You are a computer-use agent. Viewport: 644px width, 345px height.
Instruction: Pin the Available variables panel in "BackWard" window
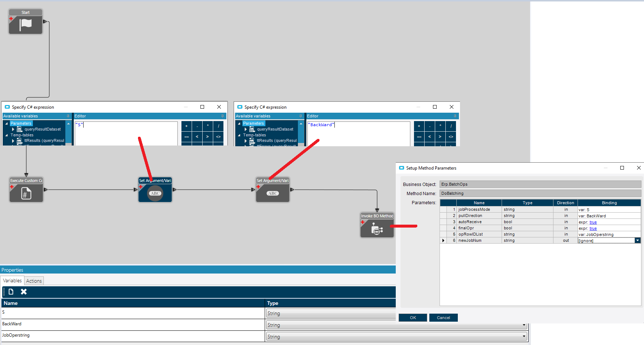(300, 116)
